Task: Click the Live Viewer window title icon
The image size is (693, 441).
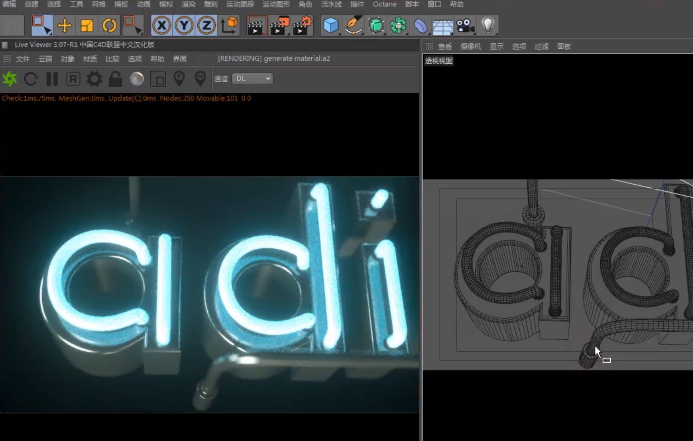Action: click(x=5, y=45)
